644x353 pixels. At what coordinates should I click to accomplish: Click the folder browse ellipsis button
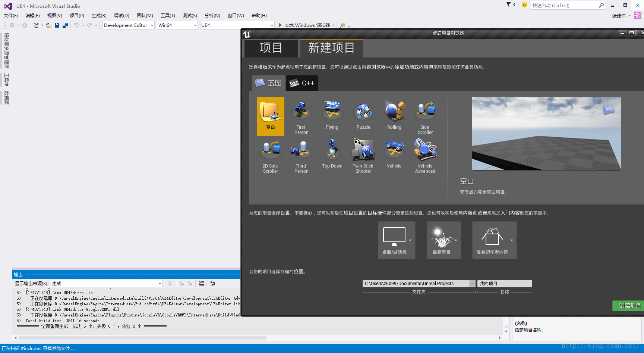tap(472, 284)
